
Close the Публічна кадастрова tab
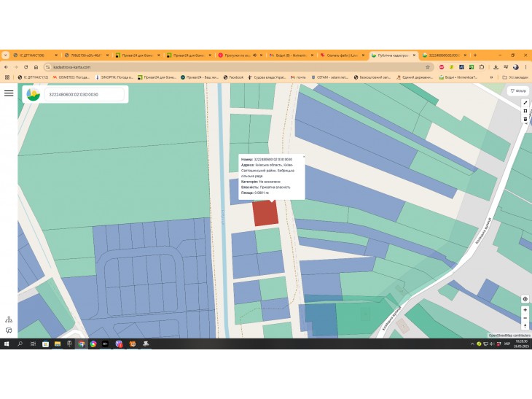point(414,55)
